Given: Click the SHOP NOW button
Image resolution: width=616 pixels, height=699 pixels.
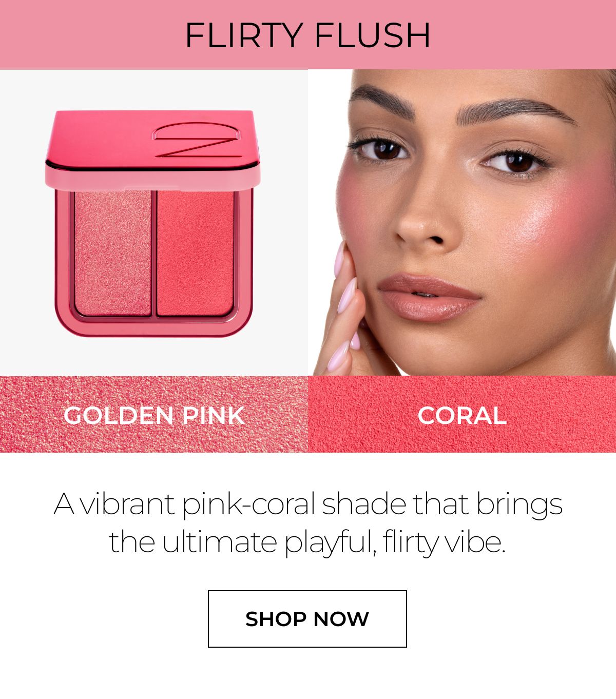Looking at the screenshot, I should pos(307,618).
